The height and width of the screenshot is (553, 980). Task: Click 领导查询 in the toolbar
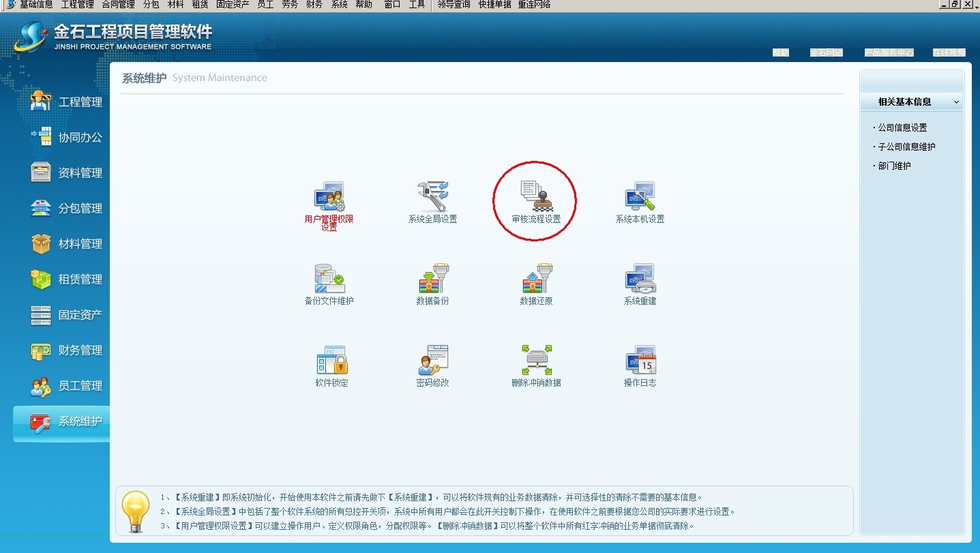click(454, 5)
